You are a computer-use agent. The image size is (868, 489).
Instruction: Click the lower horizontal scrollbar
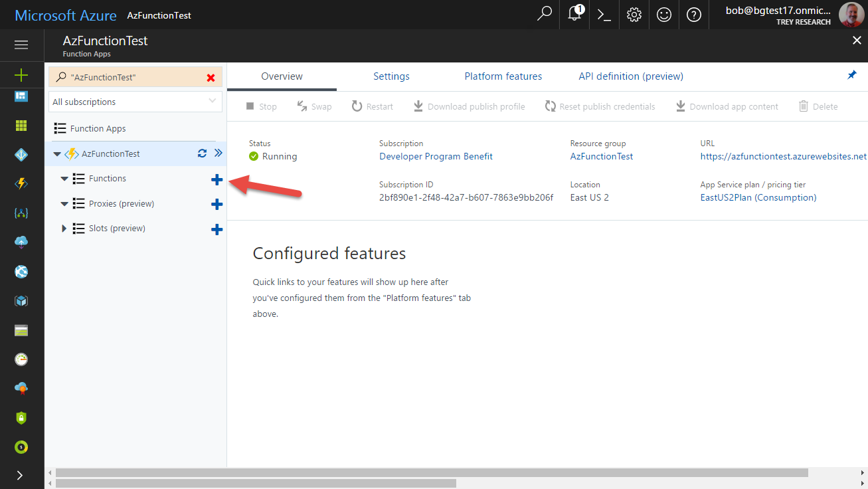(256, 484)
